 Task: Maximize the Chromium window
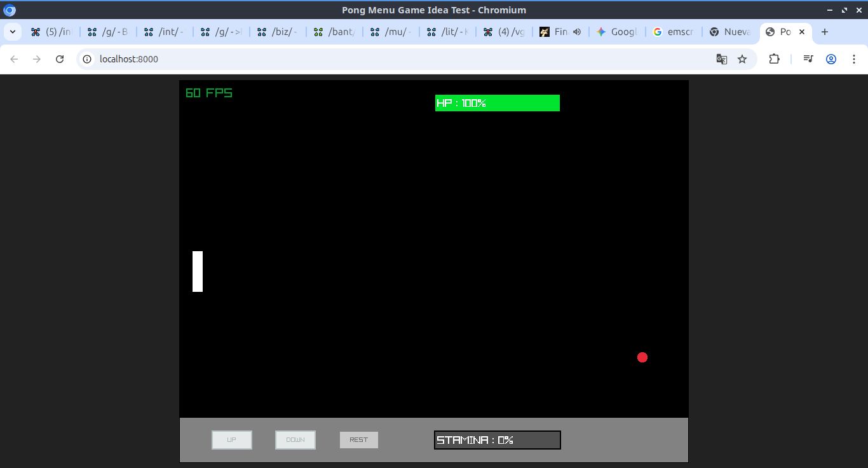coord(844,10)
